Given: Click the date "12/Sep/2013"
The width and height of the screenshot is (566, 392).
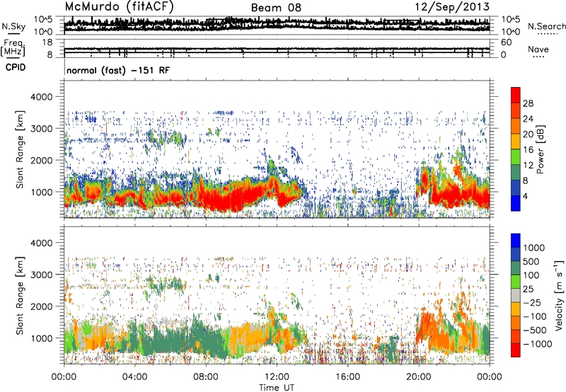Looking at the screenshot, I should [452, 7].
